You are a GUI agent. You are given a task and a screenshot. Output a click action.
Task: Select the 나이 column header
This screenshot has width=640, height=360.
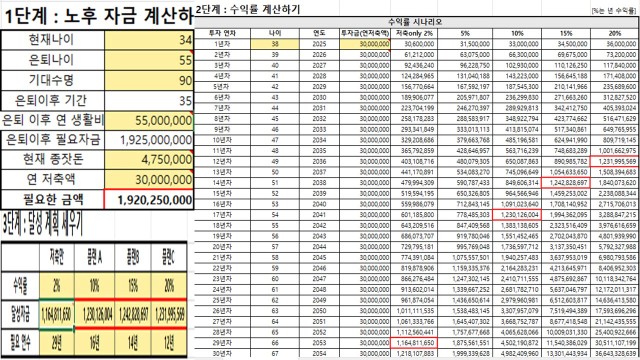pyautogui.click(x=275, y=33)
